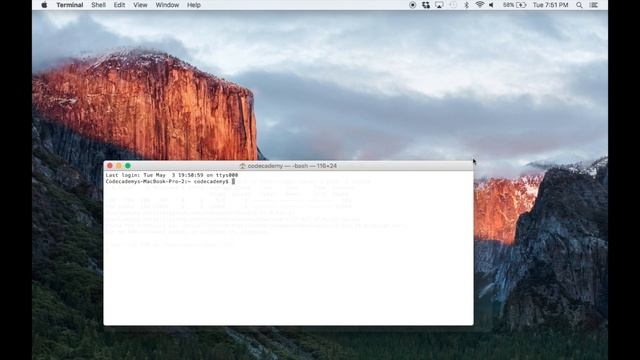This screenshot has width=640, height=360.
Task: Open the Help menu
Action: pos(193,5)
